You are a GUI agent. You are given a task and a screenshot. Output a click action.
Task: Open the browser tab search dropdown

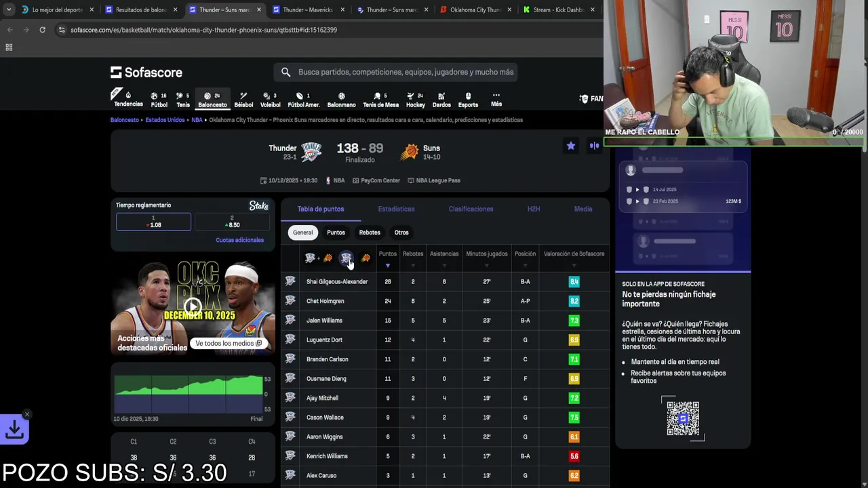(8, 9)
